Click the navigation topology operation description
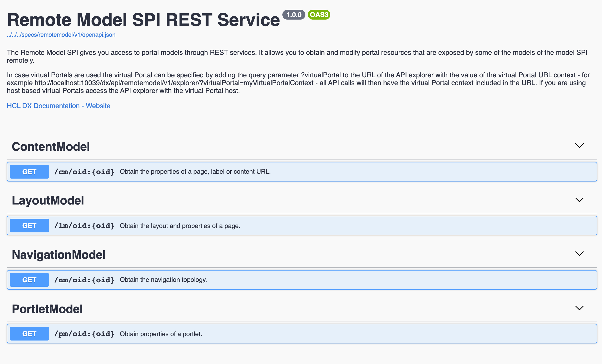The height and width of the screenshot is (364, 602). point(163,280)
